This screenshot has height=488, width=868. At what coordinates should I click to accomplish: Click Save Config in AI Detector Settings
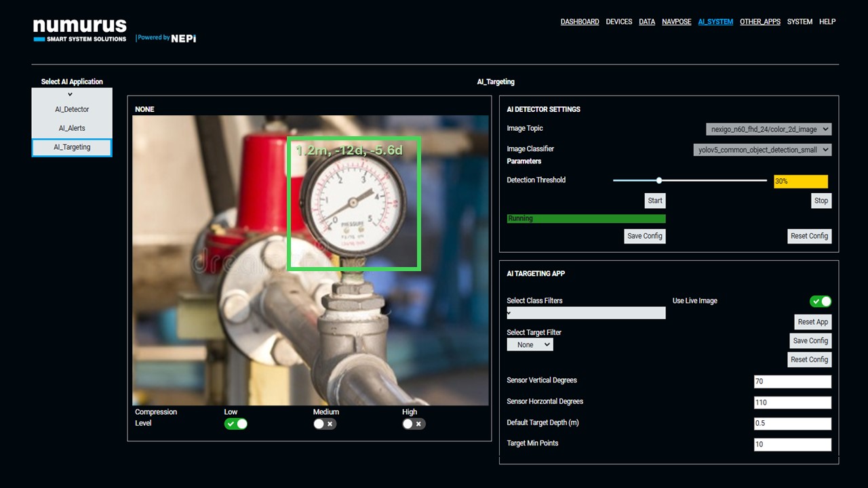pos(644,236)
